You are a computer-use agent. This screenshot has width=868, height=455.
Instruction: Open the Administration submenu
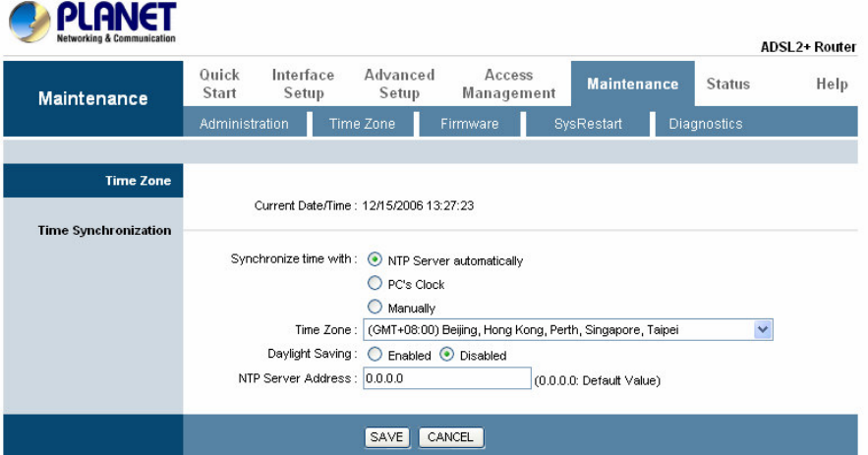point(244,124)
